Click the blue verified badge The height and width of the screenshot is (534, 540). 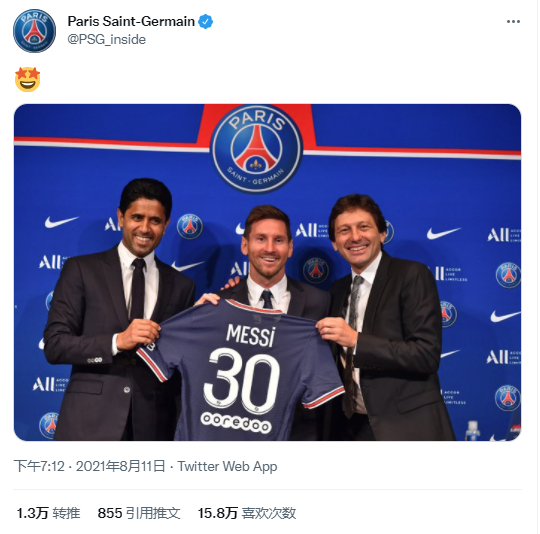[206, 22]
